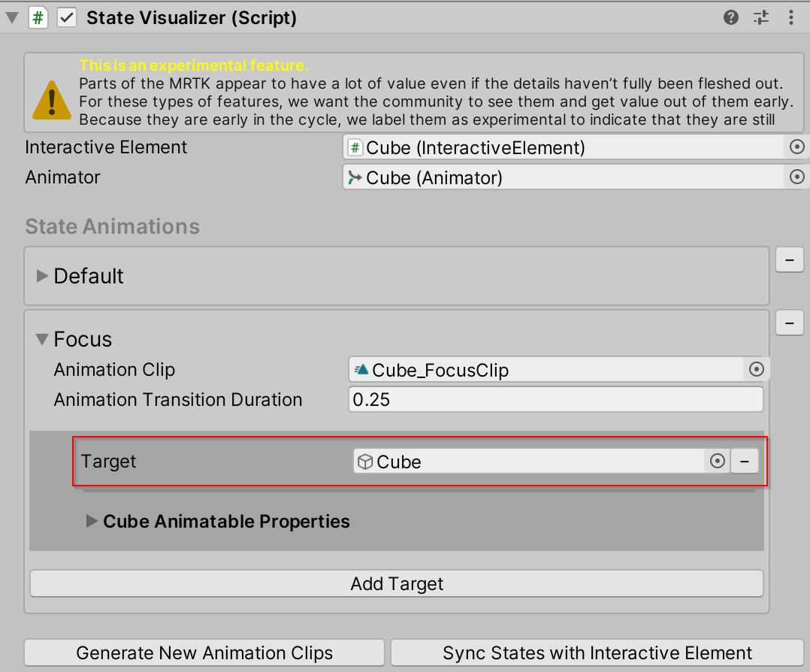810x672 pixels.
Task: Click the Animator icon in the Animator field
Action: (355, 177)
